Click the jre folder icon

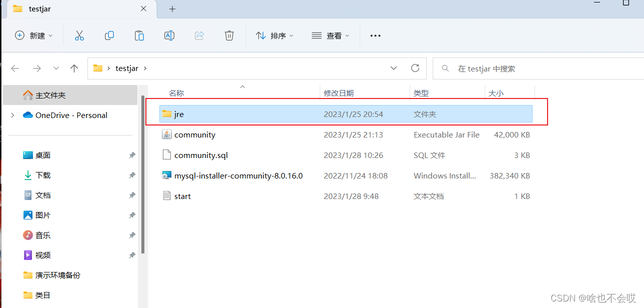(167, 114)
